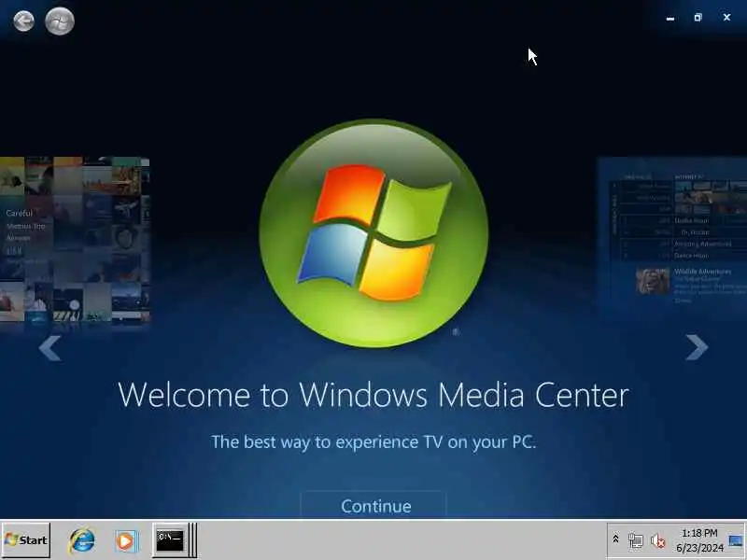Select the Wildlife Adventures show thumbnail
The height and width of the screenshot is (560, 747).
click(x=653, y=281)
